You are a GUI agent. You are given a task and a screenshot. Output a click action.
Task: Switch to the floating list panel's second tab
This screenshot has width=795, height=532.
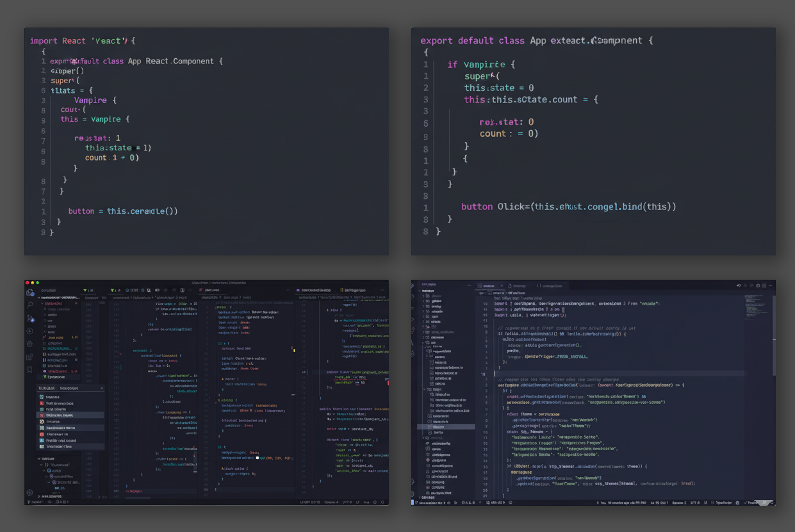click(x=69, y=388)
